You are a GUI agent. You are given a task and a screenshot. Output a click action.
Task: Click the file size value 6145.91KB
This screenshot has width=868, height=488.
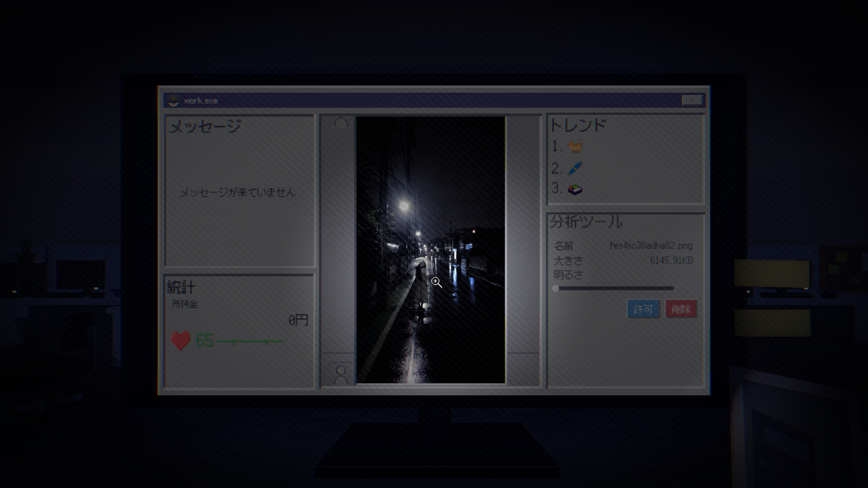(x=671, y=260)
